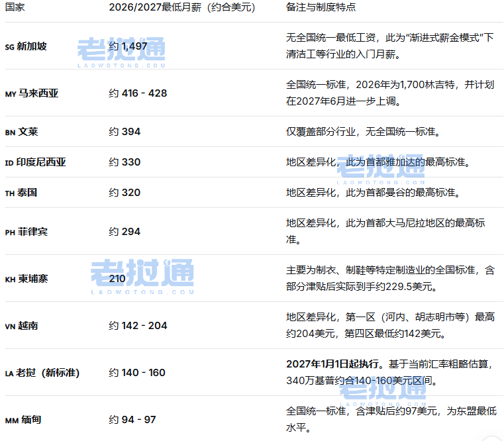Click the 约 294 salary value
Screen dimensions: 504x441
[125, 232]
